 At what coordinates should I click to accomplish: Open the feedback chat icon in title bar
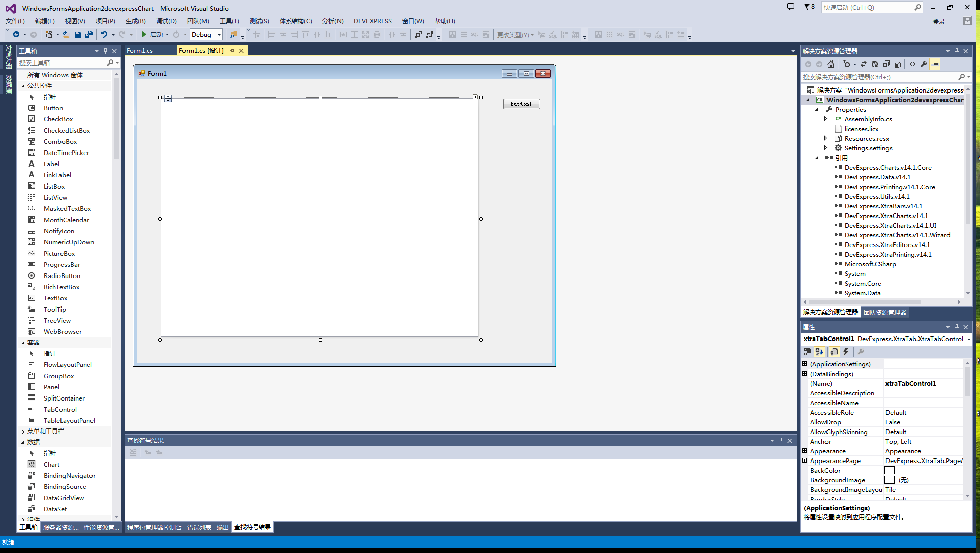[x=791, y=7]
